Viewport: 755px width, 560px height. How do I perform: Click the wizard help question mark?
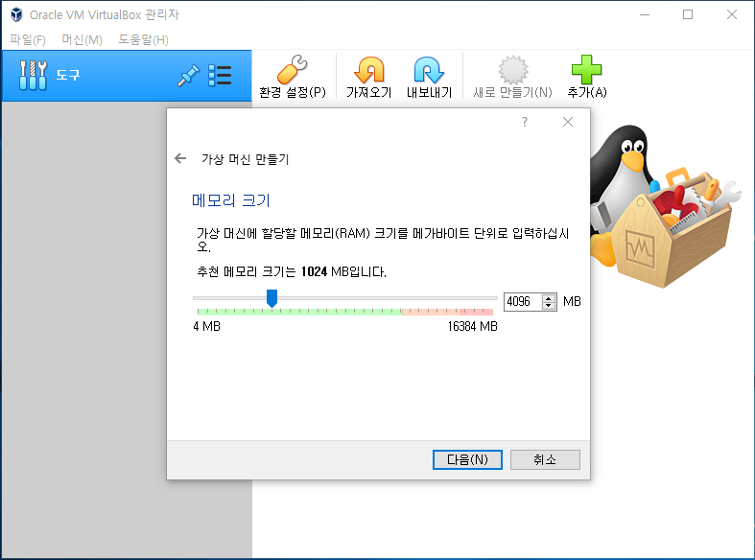[525, 122]
